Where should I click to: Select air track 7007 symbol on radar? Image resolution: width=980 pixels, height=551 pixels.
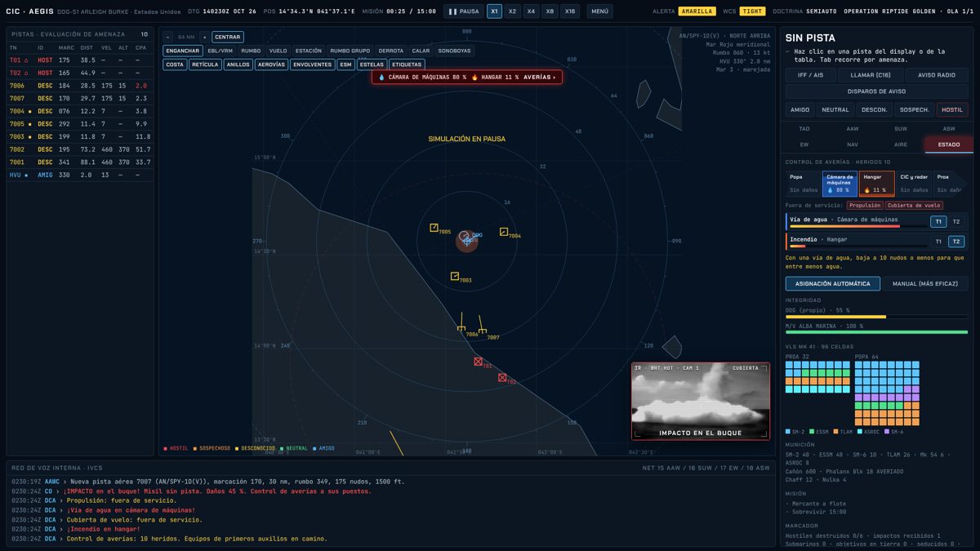[483, 332]
